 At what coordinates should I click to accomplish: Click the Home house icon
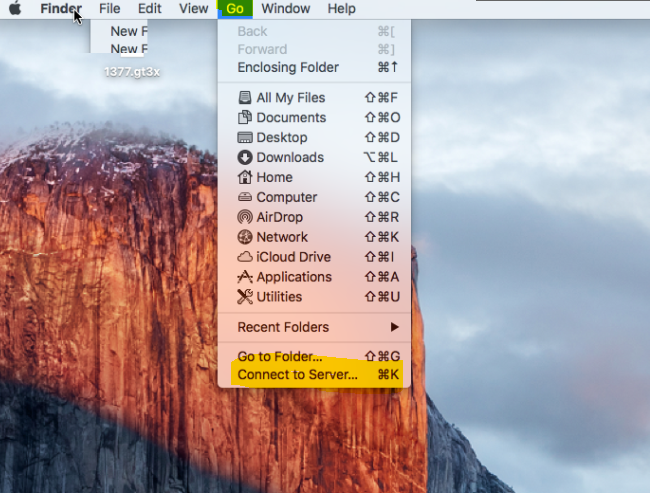pyautogui.click(x=244, y=177)
